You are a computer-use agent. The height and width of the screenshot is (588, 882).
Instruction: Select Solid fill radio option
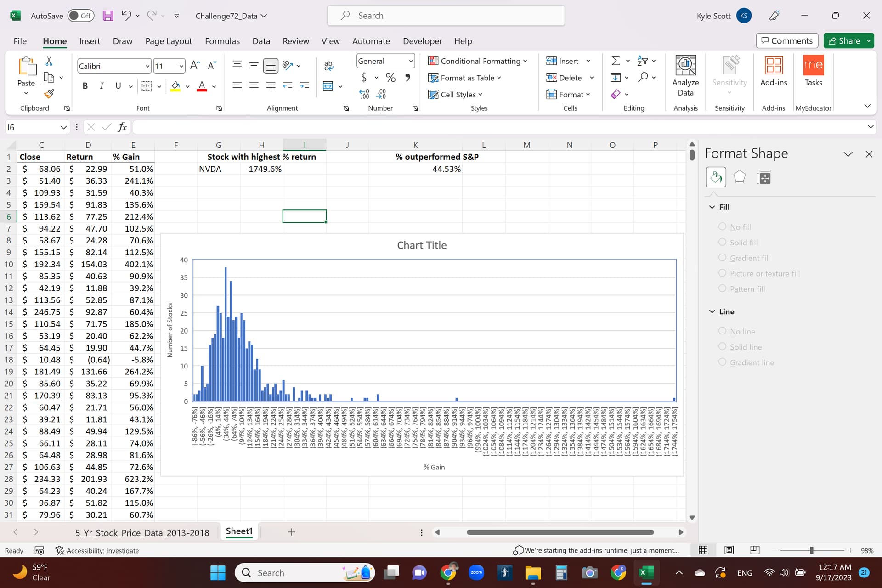(x=722, y=242)
